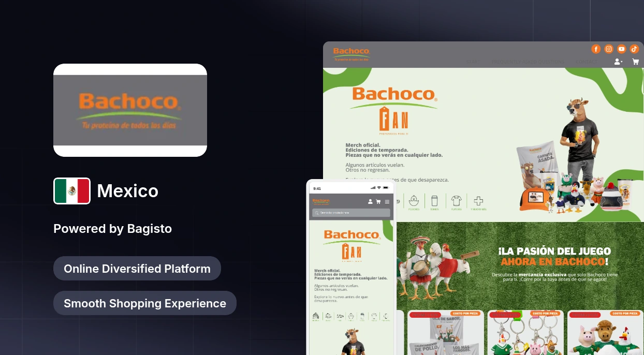This screenshot has width=644, height=355.
Task: Click the large Bachoco logo card on the left
Action: click(130, 110)
